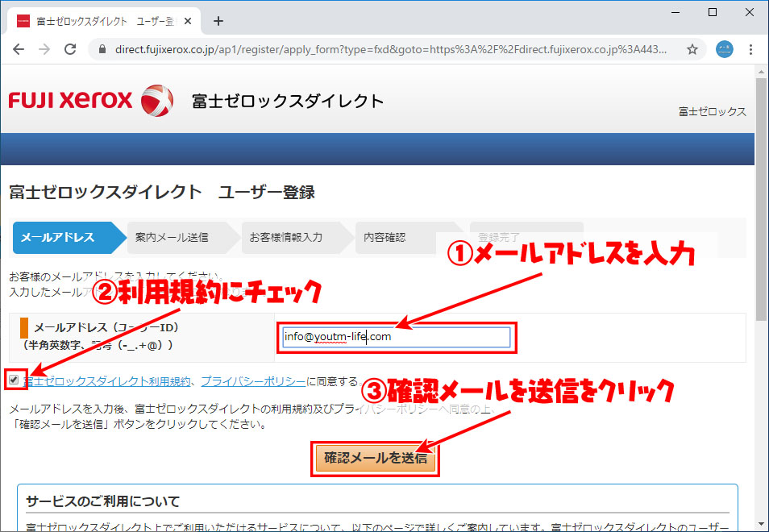Select the メールアドレス step
769x532 pixels.
tap(69, 238)
